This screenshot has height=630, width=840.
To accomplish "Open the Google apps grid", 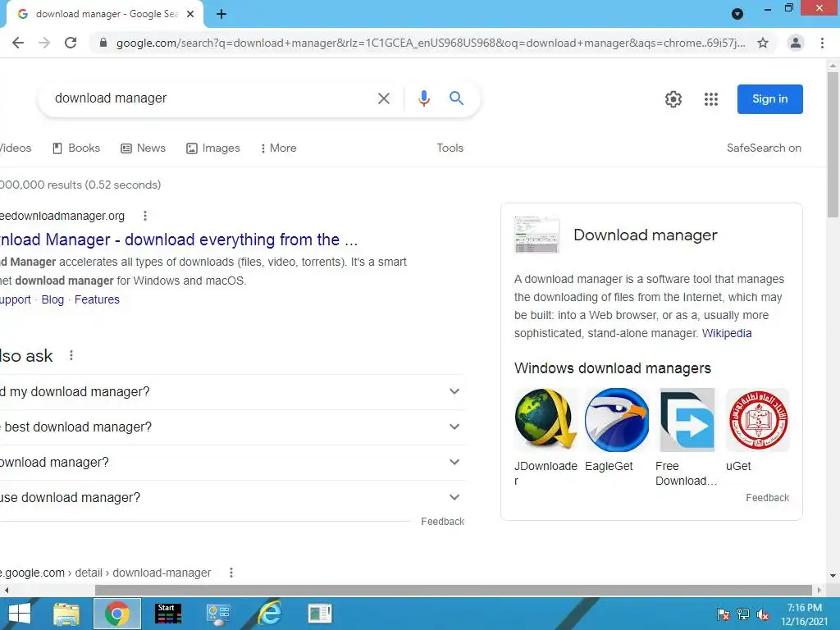I will 711,99.
